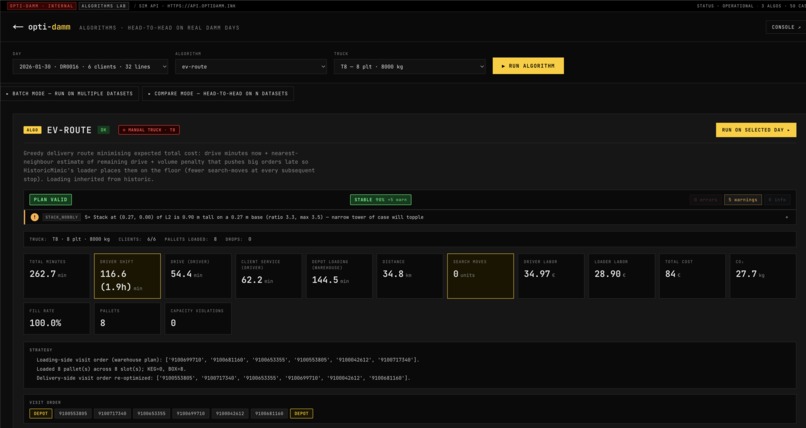Open the Algorithm dropdown showing ev-route

click(251, 67)
